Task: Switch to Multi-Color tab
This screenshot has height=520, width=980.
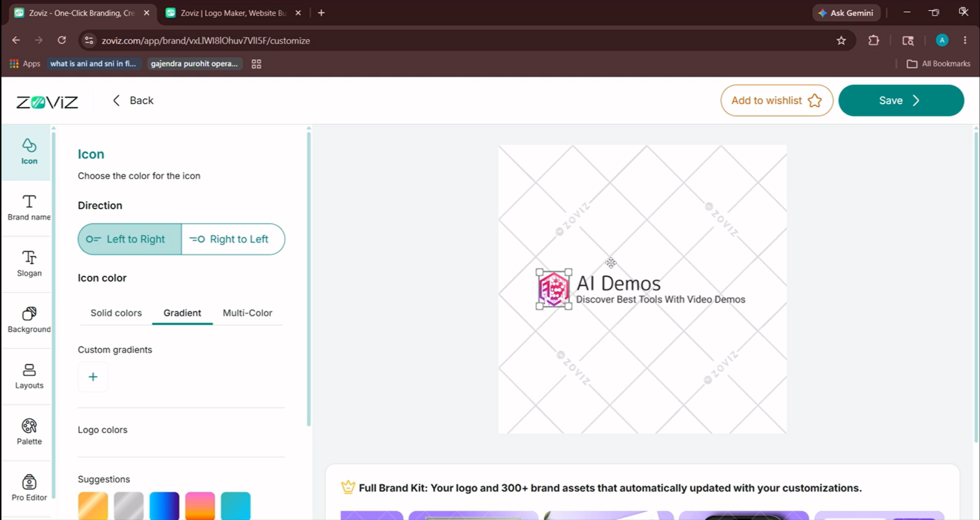Action: tap(247, 313)
